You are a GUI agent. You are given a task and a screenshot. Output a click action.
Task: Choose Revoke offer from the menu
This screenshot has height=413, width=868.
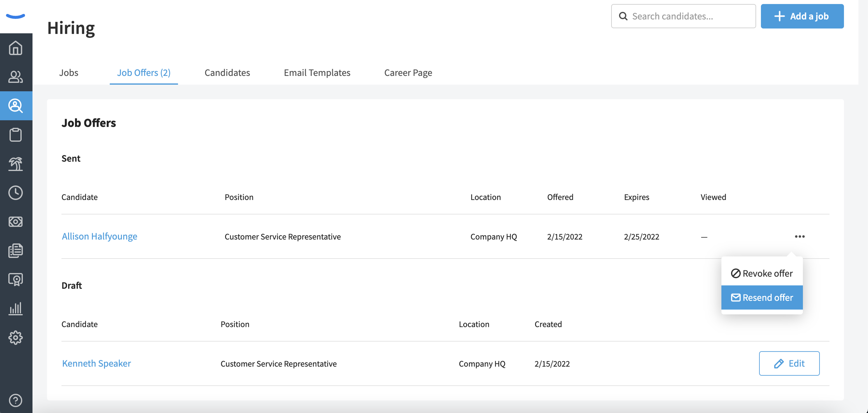click(762, 273)
